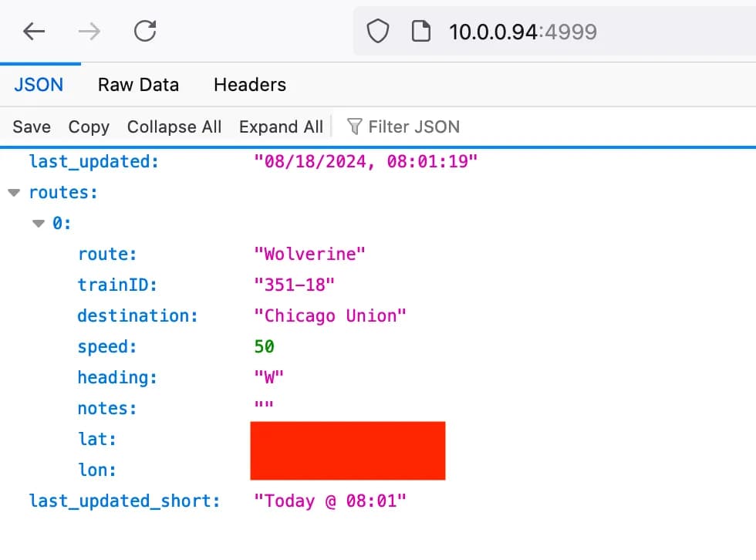Image resolution: width=756 pixels, height=560 pixels.
Task: Select the heading key
Action: point(117,378)
